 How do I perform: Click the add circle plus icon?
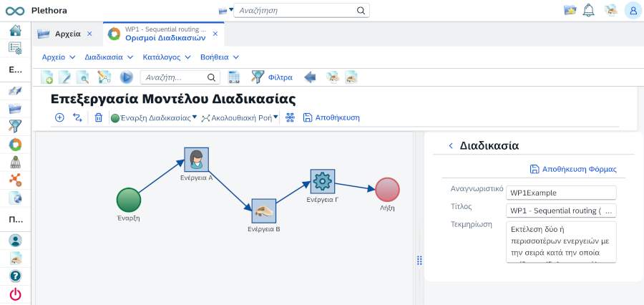59,117
